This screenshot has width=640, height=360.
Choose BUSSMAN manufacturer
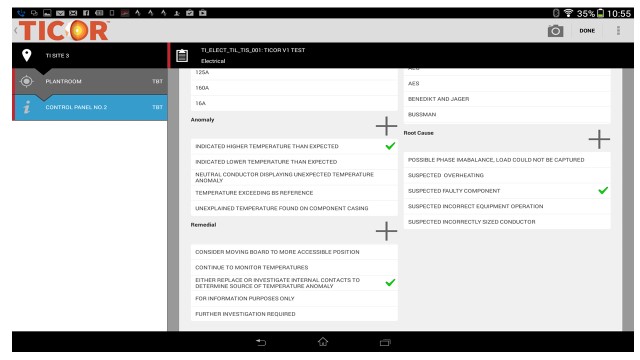click(x=507, y=114)
